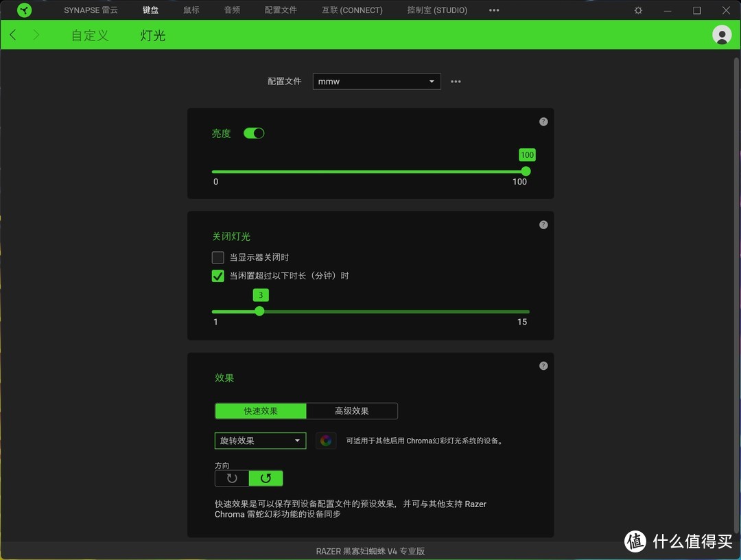This screenshot has height=560, width=741.
Task: Switch to 键盘 tab
Action: 151,10
